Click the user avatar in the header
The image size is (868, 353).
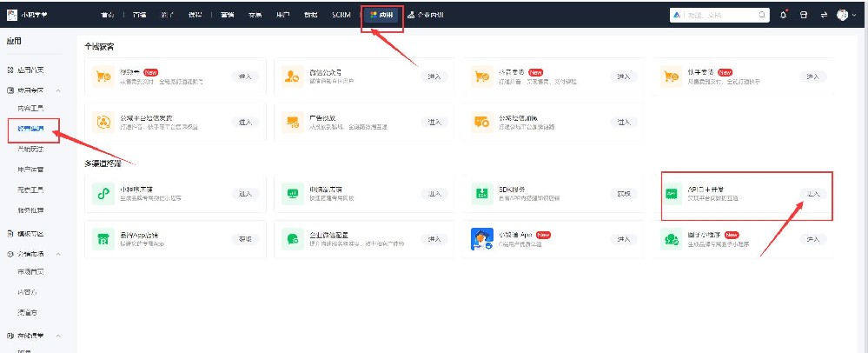(842, 15)
